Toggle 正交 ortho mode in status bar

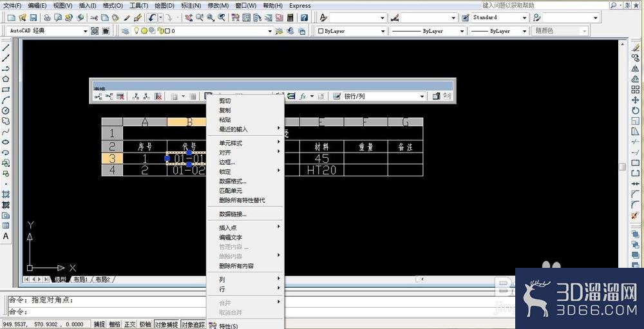point(130,324)
